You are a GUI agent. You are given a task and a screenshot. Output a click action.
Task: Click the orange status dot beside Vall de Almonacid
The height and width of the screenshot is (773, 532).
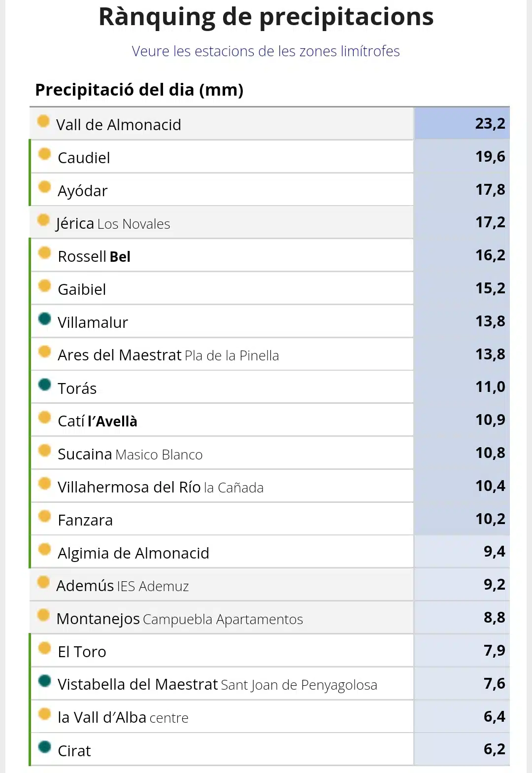click(x=43, y=121)
